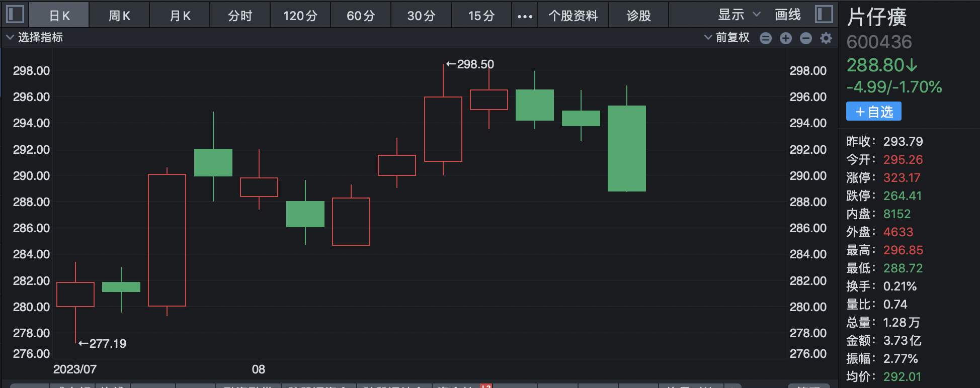Open the 显示 display dropdown

click(x=738, y=15)
